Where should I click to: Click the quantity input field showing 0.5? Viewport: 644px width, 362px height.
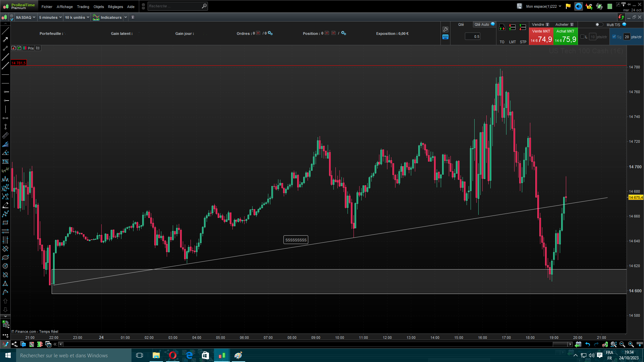click(x=473, y=37)
